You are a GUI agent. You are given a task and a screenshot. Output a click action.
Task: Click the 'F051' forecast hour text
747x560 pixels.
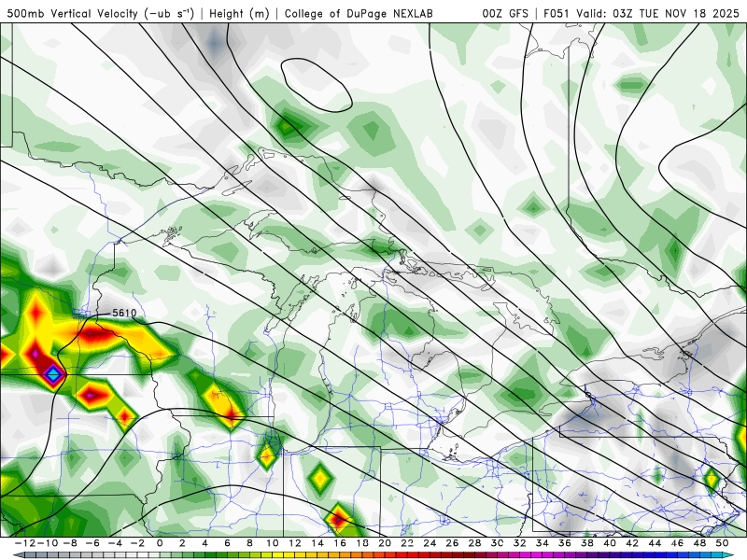coord(557,13)
